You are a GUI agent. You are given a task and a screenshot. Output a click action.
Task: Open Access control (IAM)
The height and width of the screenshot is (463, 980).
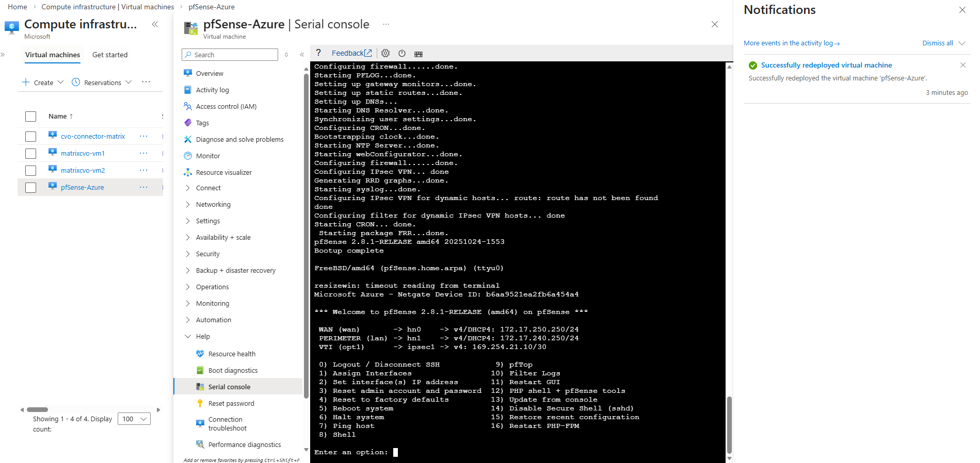(x=226, y=106)
